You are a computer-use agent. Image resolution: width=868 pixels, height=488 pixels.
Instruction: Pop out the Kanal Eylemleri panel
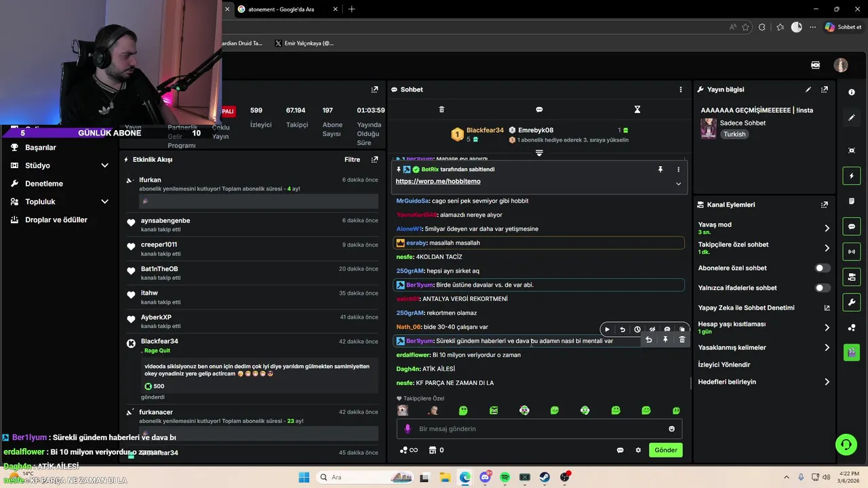pyautogui.click(x=825, y=205)
